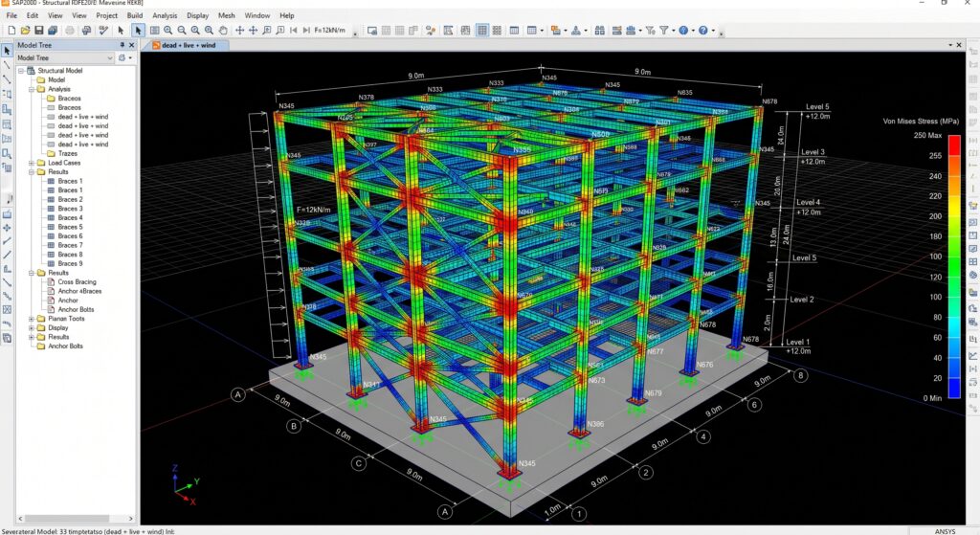Screen dimensions: 980x535
Task: Click Structural Model root icon in tree
Action: point(31,71)
